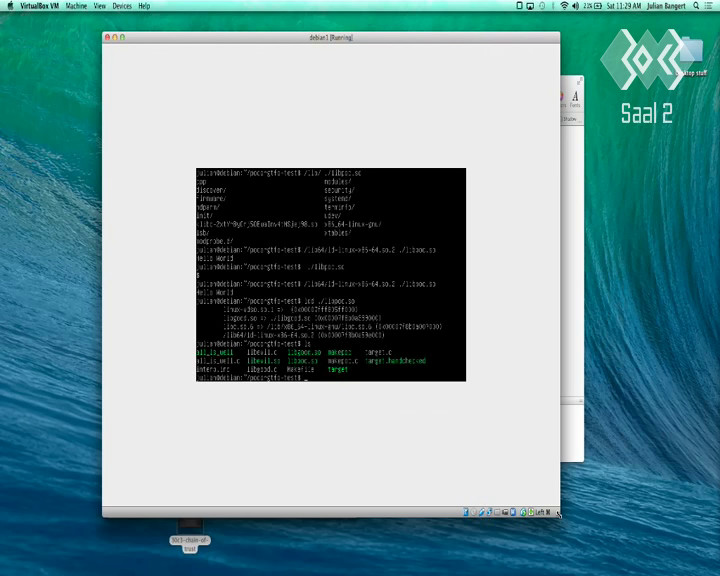The image size is (720, 576).
Task: Open the Help menu
Action: 144,6
